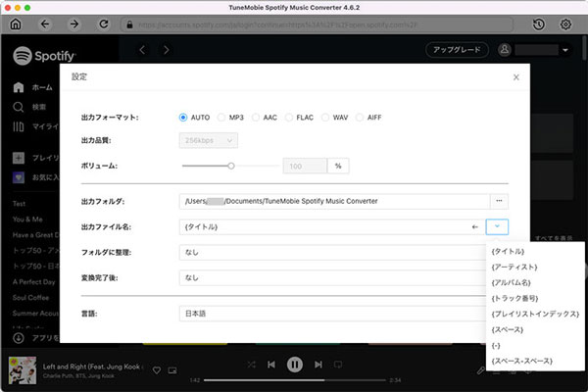
Task: Choose {プレイリストインデックス} from the tag list
Action: (x=535, y=314)
